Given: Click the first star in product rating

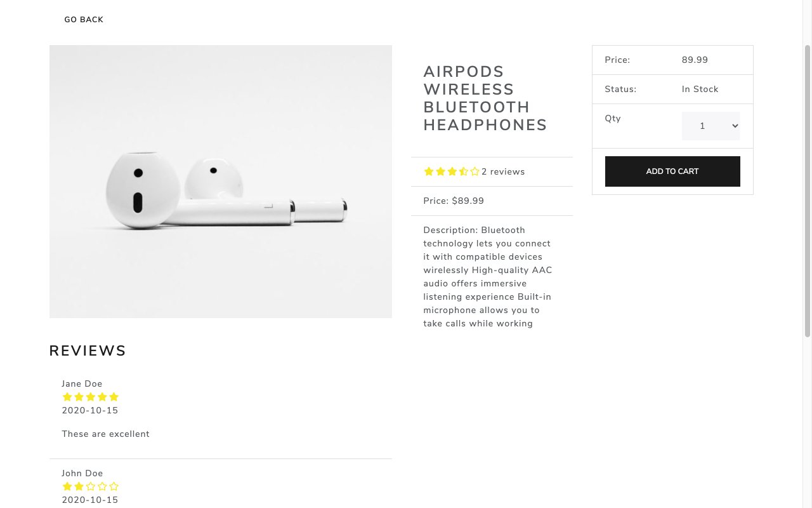Looking at the screenshot, I should pyautogui.click(x=429, y=171).
